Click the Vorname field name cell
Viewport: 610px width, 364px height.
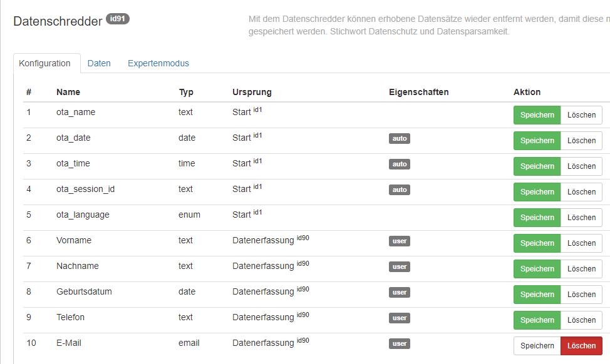pos(74,240)
